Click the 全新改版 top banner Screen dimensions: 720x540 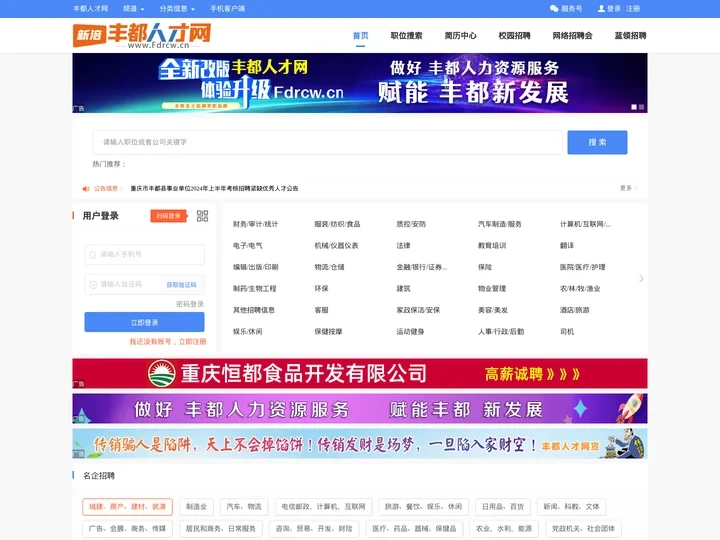tap(360, 83)
